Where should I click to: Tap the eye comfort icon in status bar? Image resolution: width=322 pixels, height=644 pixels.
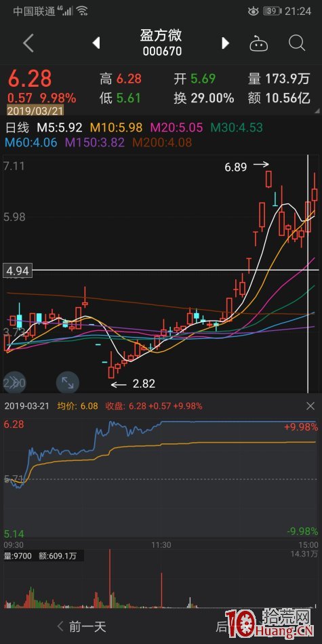click(253, 11)
